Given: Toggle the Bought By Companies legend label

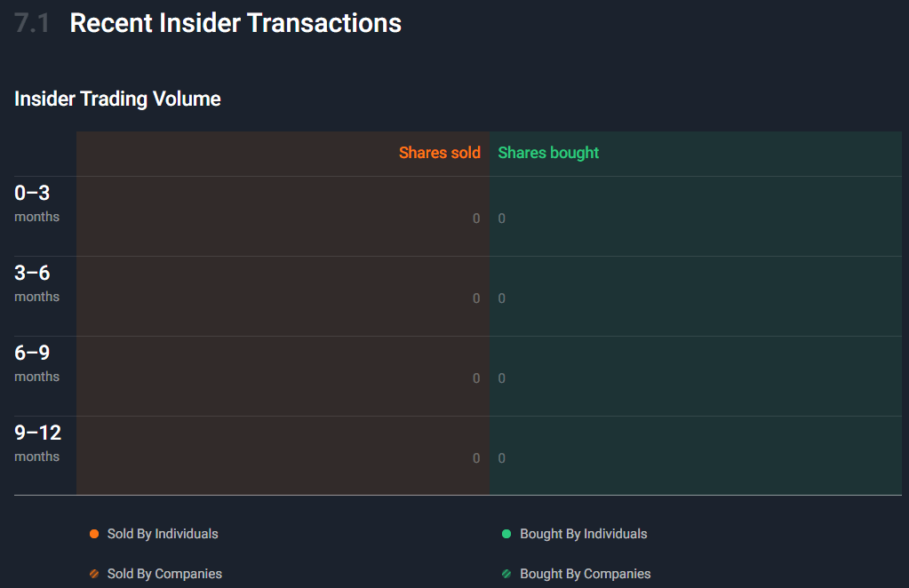Looking at the screenshot, I should 586,574.
